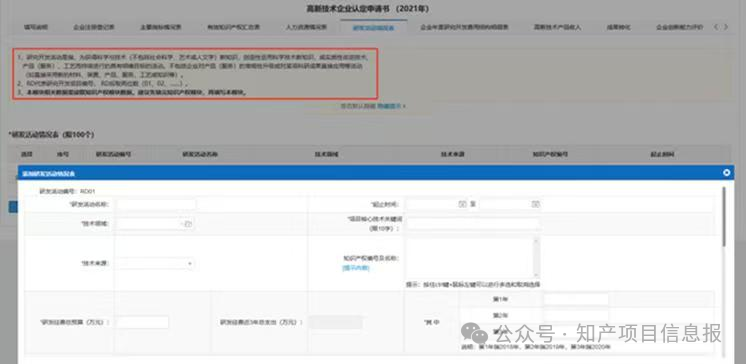The image size is (746, 364).
Task: Switch to the 企业注册登记表 tab
Action: point(94,28)
